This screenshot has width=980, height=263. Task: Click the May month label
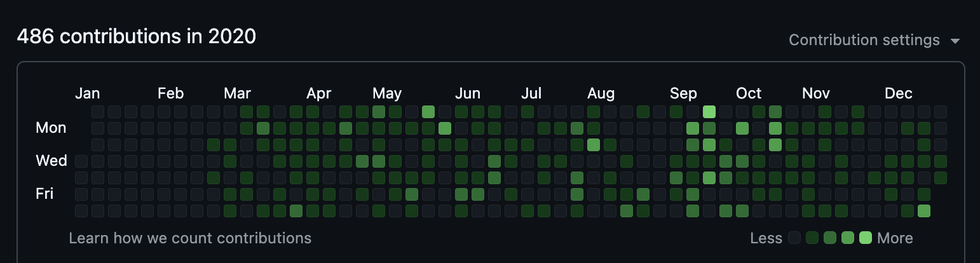coord(387,94)
